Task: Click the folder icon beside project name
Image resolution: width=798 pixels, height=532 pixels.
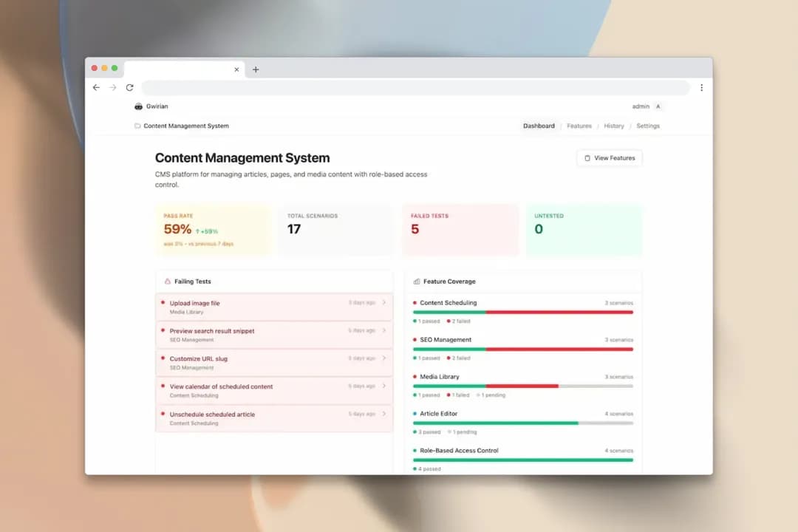Action: pos(137,126)
